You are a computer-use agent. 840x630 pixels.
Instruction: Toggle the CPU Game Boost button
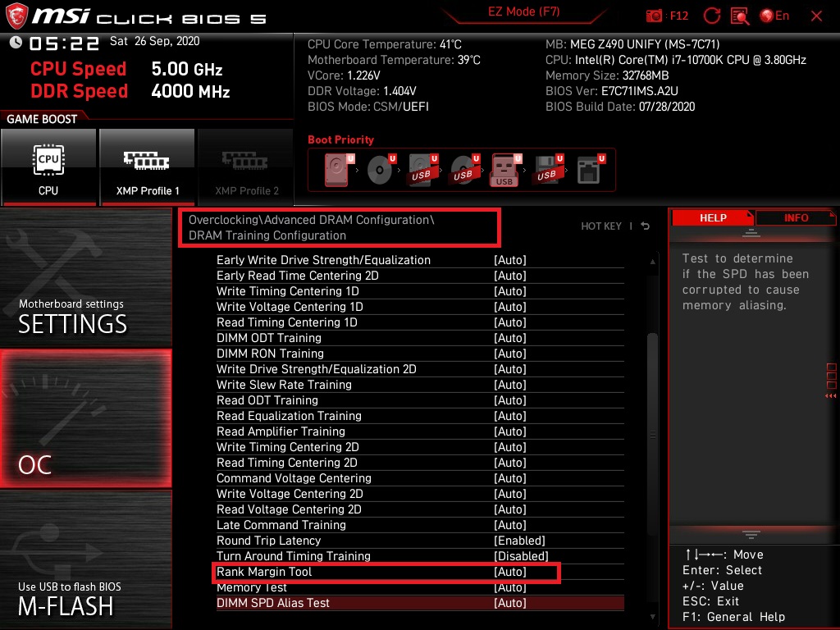pyautogui.click(x=48, y=167)
